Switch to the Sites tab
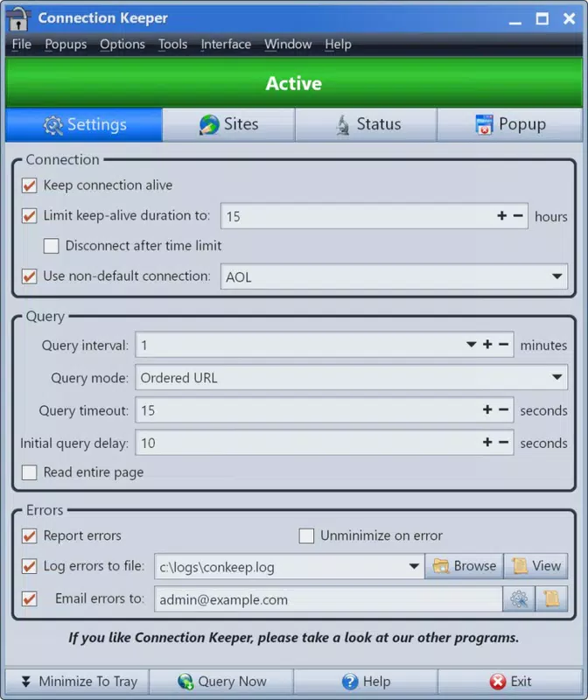588x700 pixels. pos(228,124)
